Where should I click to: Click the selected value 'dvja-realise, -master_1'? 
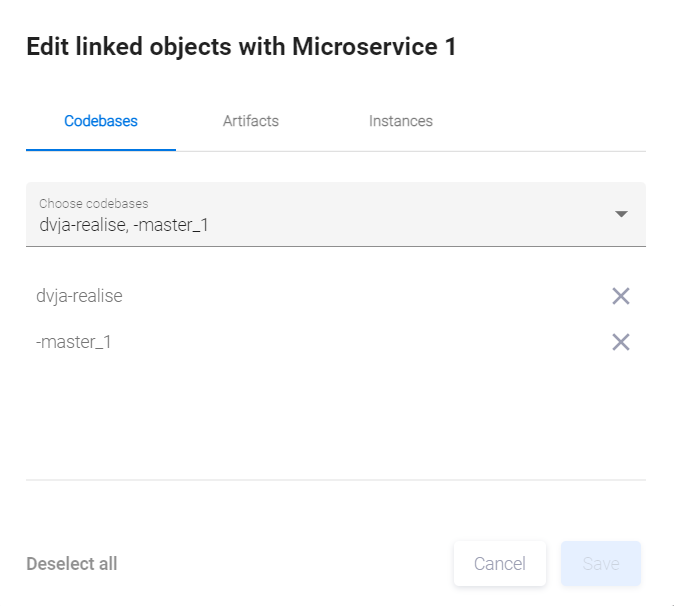124,225
